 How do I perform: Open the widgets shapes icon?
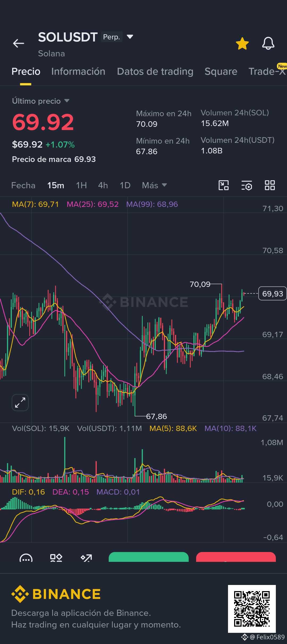[x=56, y=558]
